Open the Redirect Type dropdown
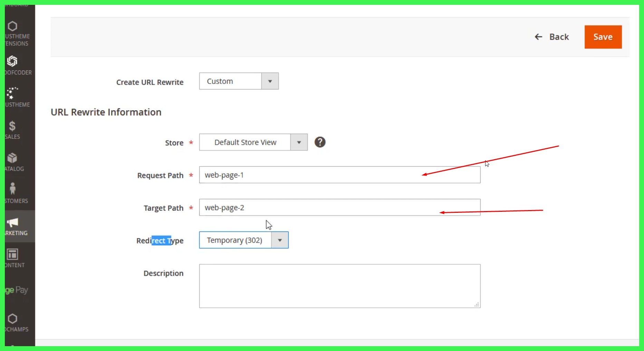 tap(280, 240)
